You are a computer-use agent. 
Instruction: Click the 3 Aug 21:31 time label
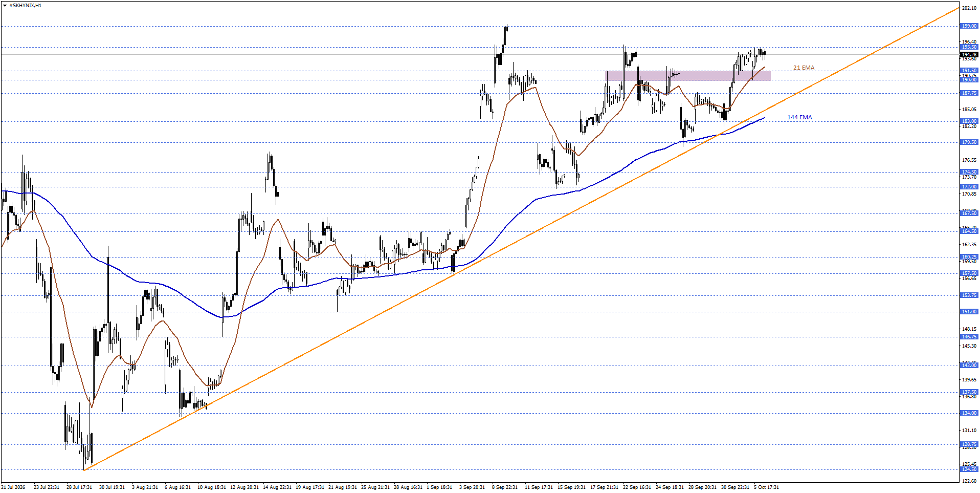145,487
